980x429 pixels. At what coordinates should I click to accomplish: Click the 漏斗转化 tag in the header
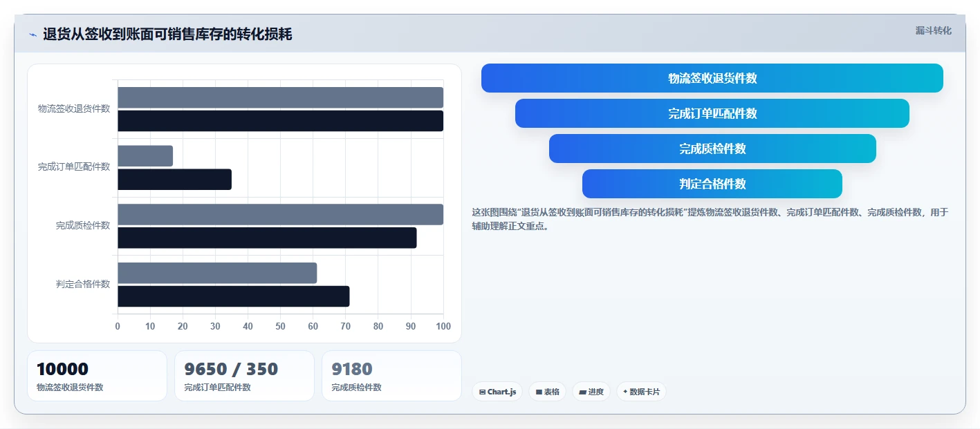pos(933,30)
